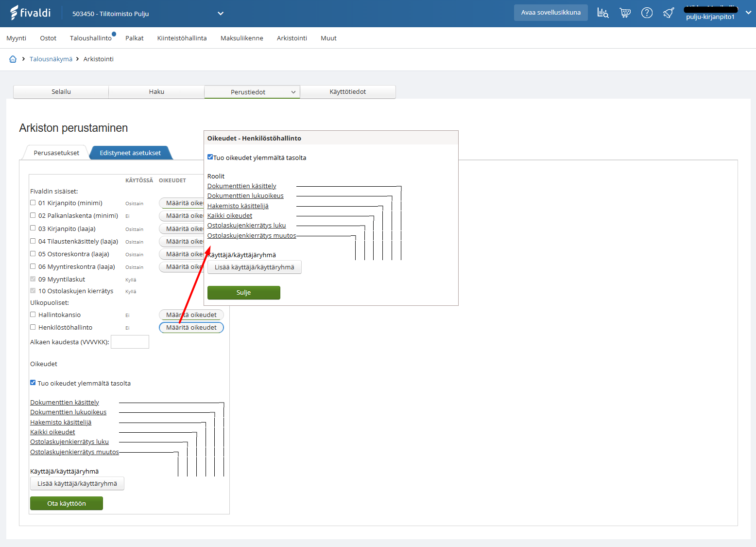Toggle the 05 Ostoreskontra (laaja) checkbox
Screen dimensions: 756x547
coord(33,253)
